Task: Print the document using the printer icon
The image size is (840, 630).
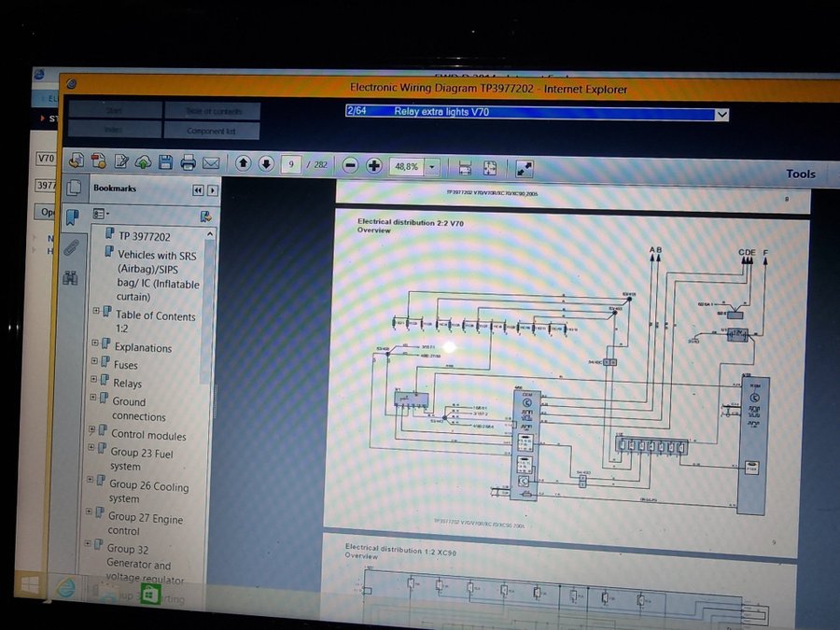Action: pyautogui.click(x=188, y=163)
